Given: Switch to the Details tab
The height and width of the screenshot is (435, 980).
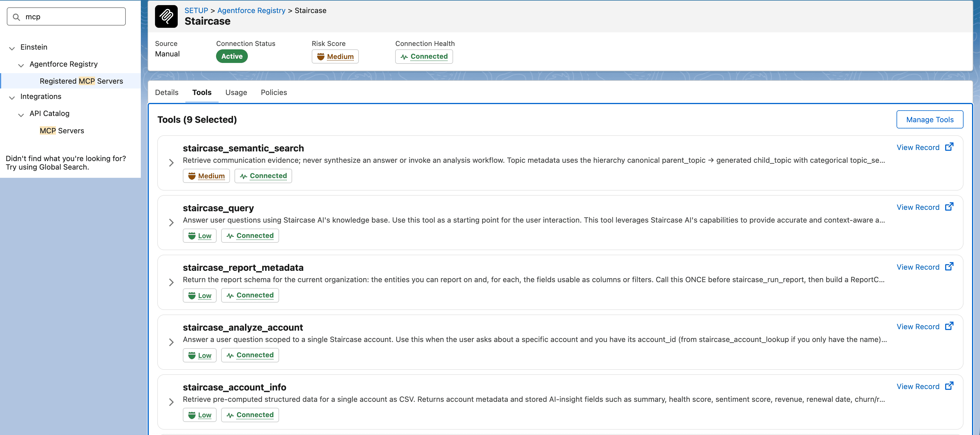Looking at the screenshot, I should (167, 92).
